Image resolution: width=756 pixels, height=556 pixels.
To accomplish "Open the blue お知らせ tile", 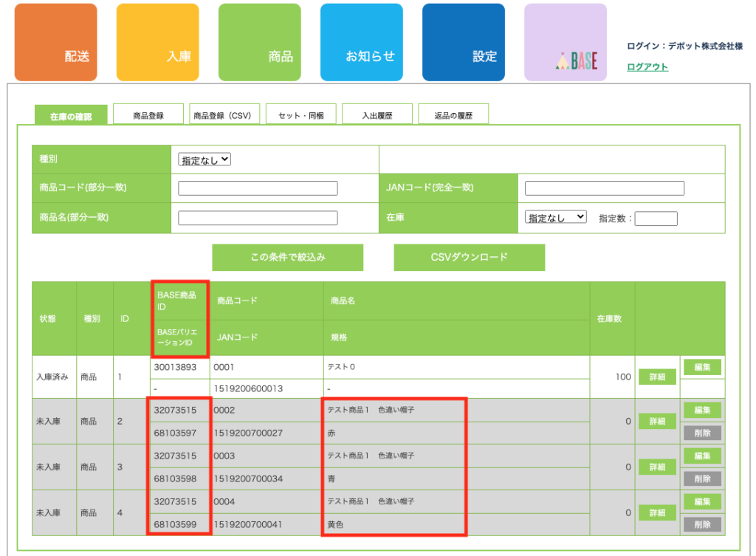I will tap(361, 43).
